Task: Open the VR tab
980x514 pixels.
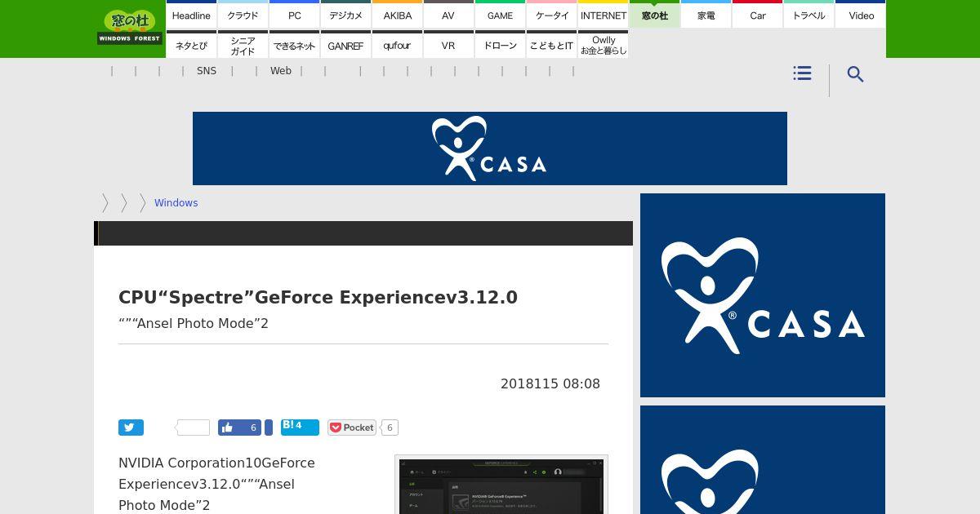Action: 448,45
